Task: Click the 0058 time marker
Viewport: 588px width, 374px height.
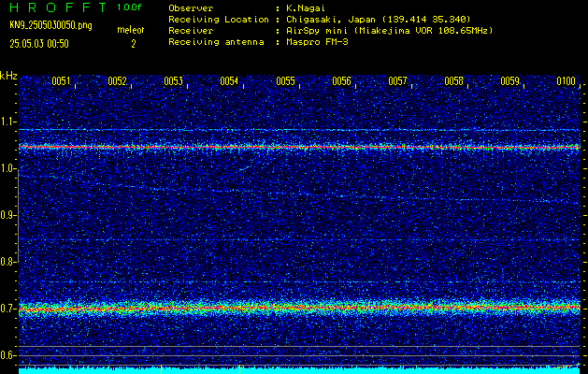Action: 453,81
